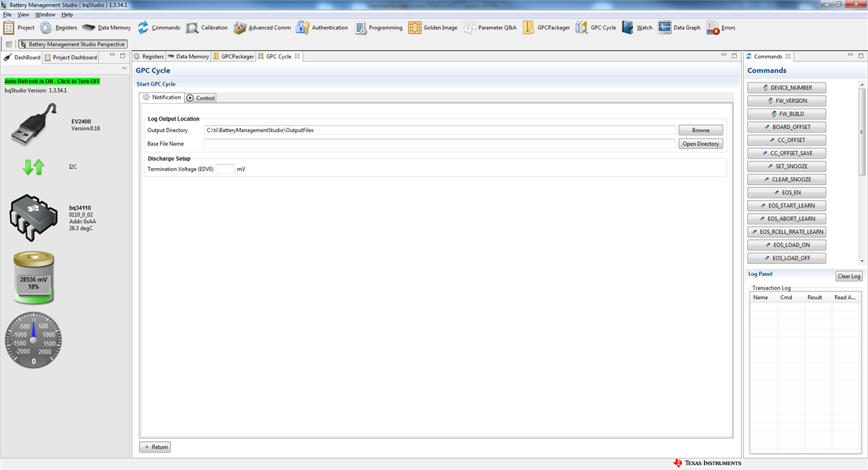This screenshot has width=868, height=470.
Task: Click the Termination Voltage (EDV0) field
Action: (x=225, y=169)
